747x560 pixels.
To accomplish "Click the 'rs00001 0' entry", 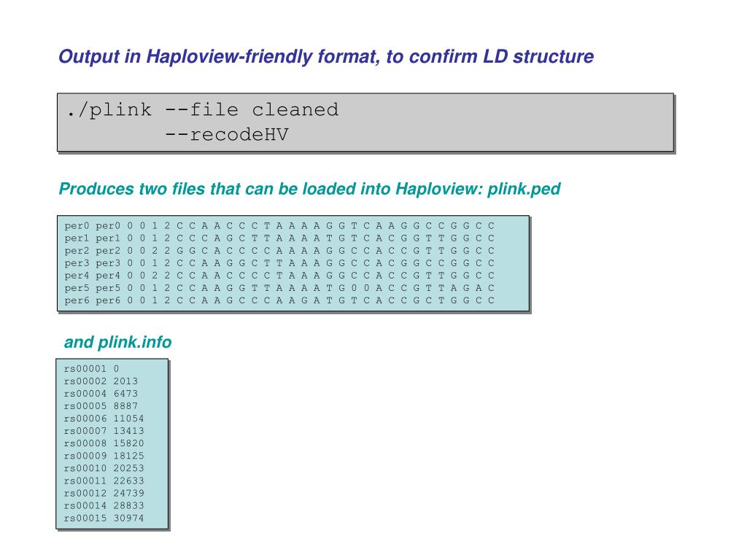I will 91,368.
